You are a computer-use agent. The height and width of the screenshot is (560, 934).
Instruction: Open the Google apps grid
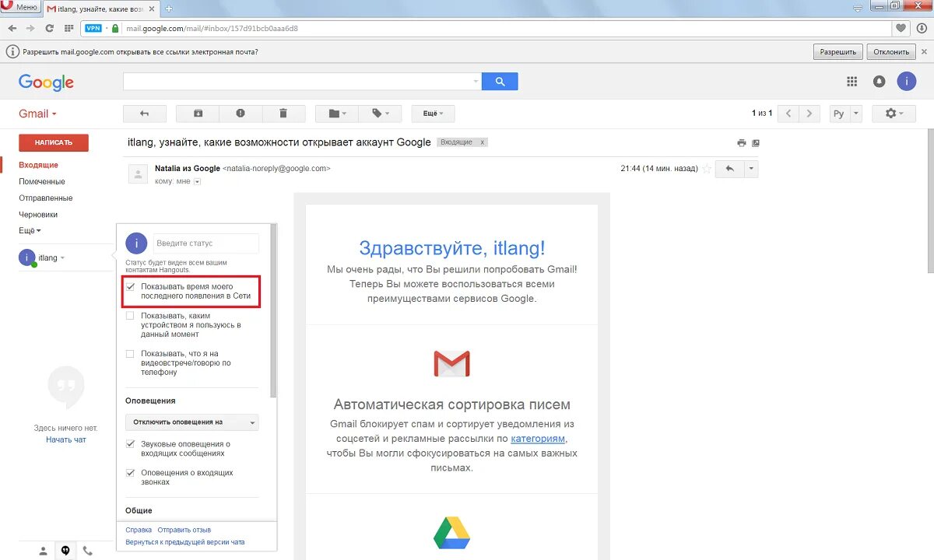click(x=852, y=81)
